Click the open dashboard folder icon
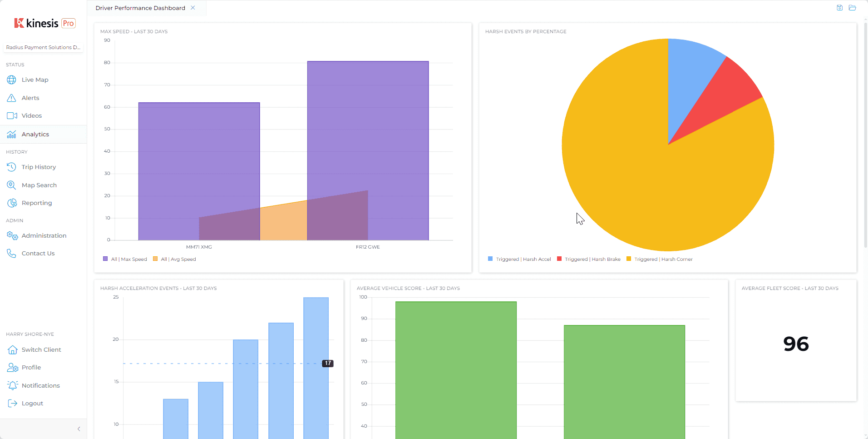The height and width of the screenshot is (439, 868). click(x=852, y=8)
